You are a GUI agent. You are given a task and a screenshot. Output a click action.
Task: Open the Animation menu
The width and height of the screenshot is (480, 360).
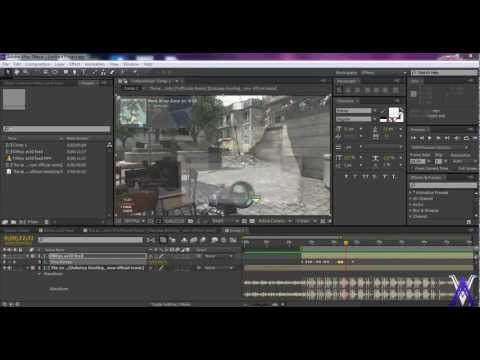95,64
